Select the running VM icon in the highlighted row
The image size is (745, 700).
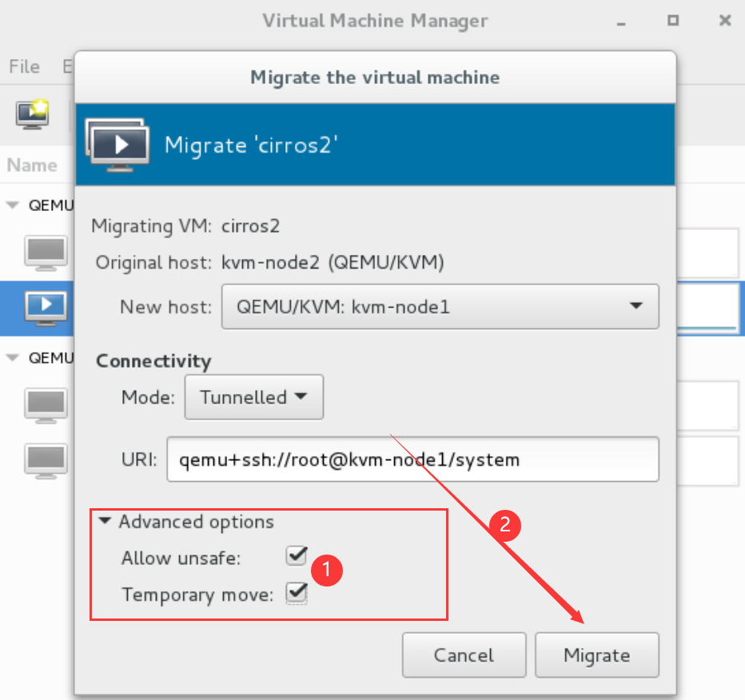pos(46,308)
